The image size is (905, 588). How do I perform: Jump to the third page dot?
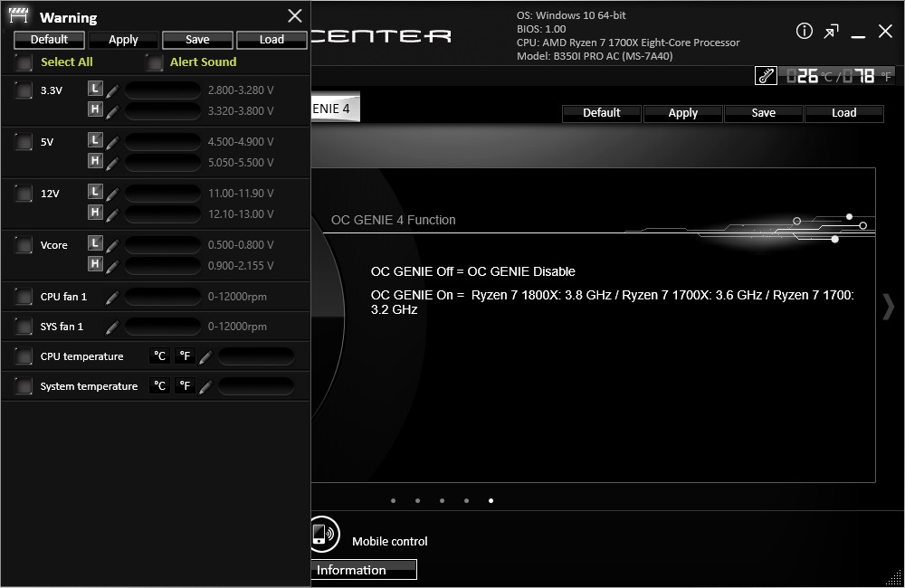point(443,501)
